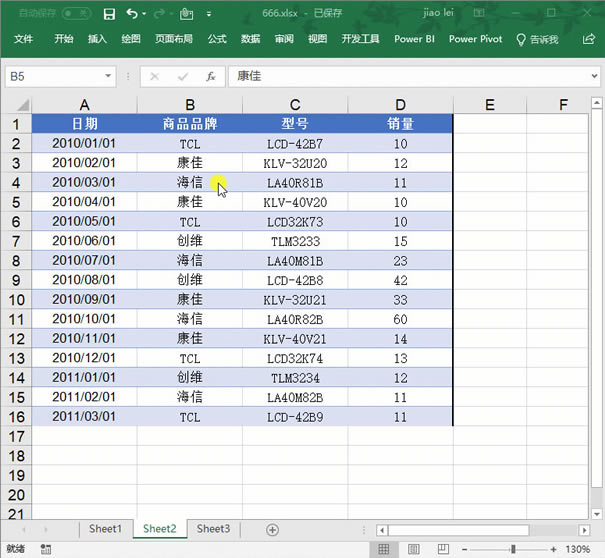Select column C header
The width and height of the screenshot is (605, 558).
click(295, 105)
